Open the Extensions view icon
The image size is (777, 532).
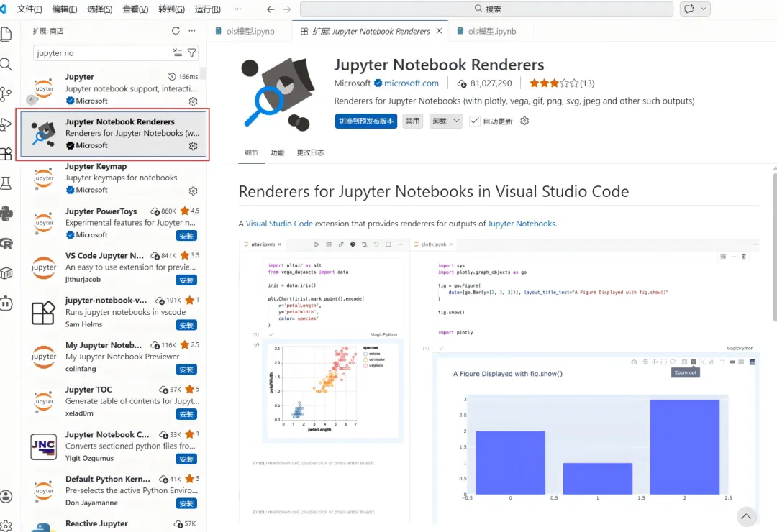tap(6, 154)
